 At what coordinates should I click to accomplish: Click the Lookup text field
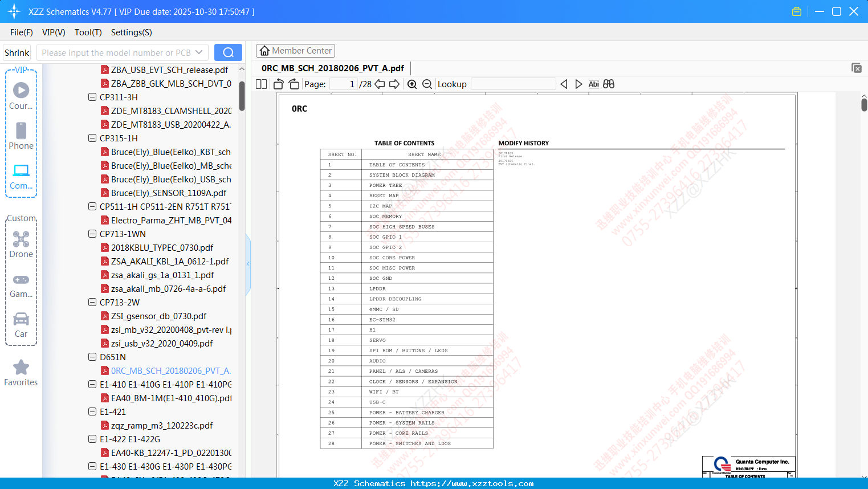tap(514, 84)
